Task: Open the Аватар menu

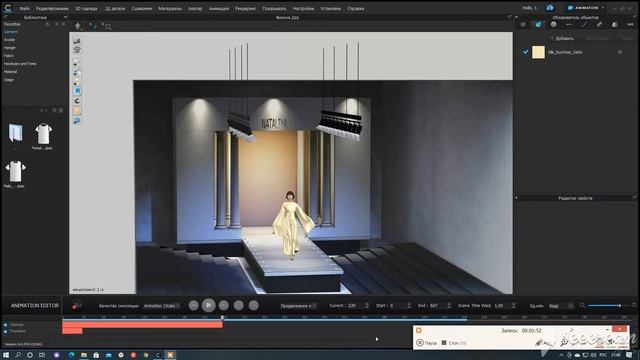Action: coord(195,9)
